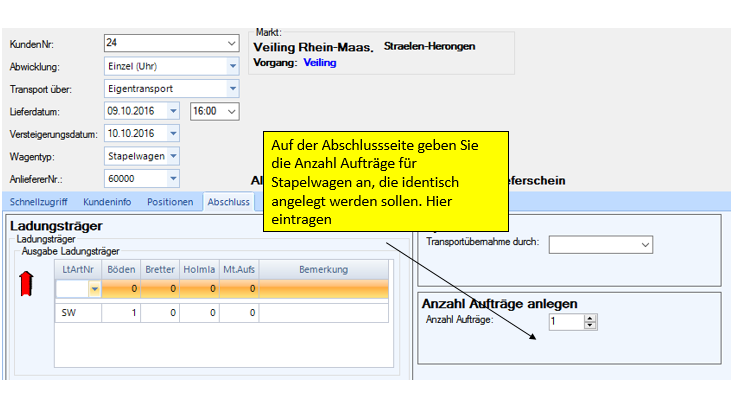This screenshot has height=403, width=733.
Task: Expand the Abwicklung dropdown
Action: 233,66
